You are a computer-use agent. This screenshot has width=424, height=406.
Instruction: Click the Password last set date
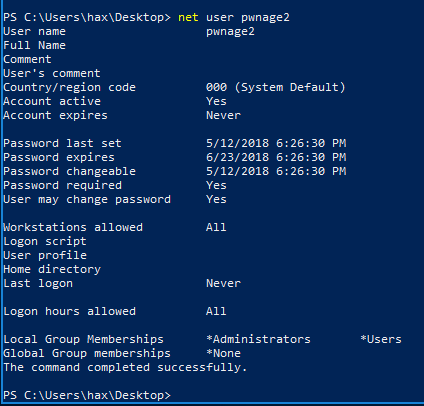tap(276, 143)
